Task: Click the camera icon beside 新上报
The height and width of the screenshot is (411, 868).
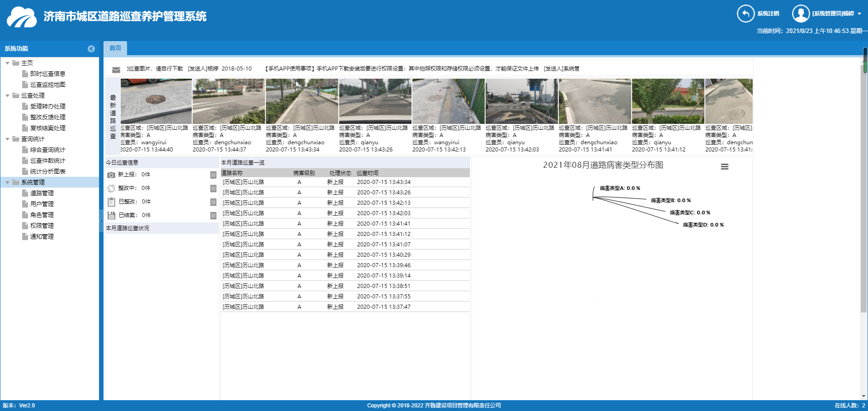Action: (111, 175)
